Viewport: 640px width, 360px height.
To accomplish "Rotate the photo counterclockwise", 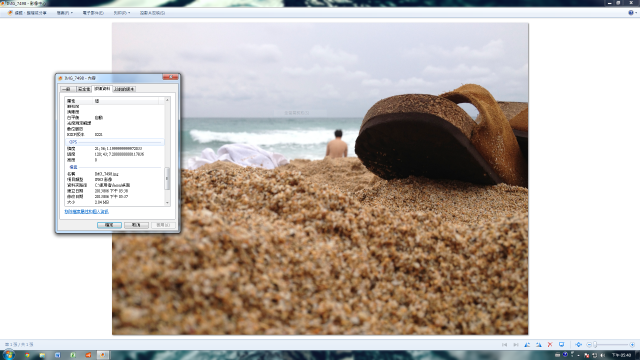I will point(527,344).
